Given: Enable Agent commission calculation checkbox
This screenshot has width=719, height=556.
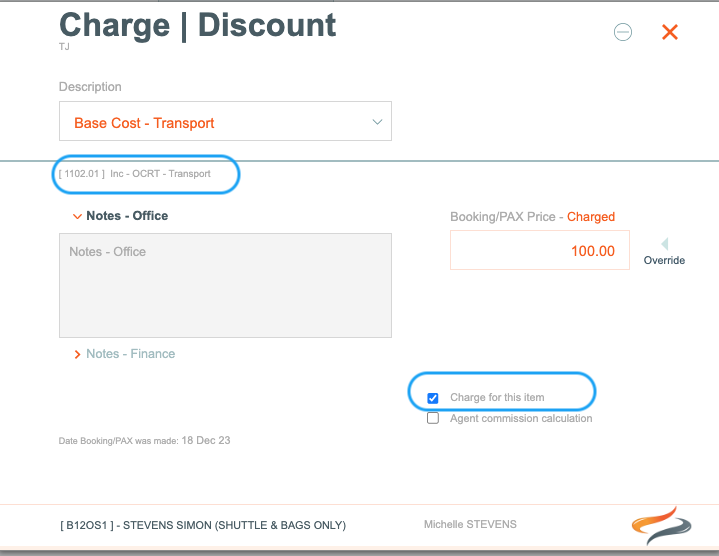Looking at the screenshot, I should (433, 418).
